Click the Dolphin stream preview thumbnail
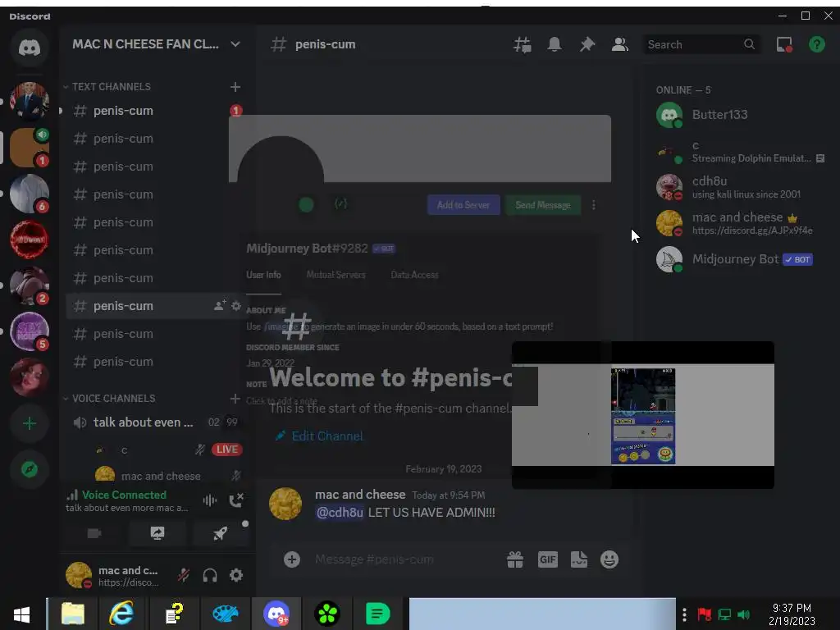Image resolution: width=840 pixels, height=630 pixels. coord(643,415)
